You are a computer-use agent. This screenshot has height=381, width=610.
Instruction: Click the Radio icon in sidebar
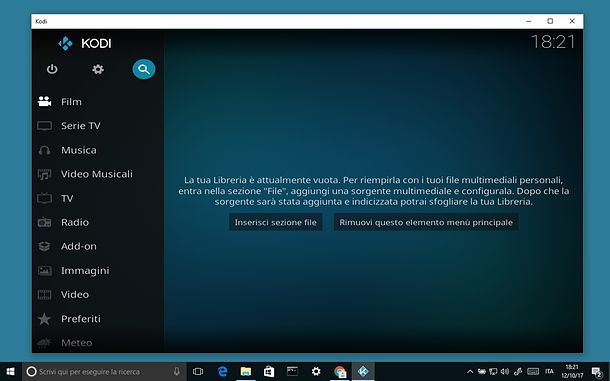point(44,223)
